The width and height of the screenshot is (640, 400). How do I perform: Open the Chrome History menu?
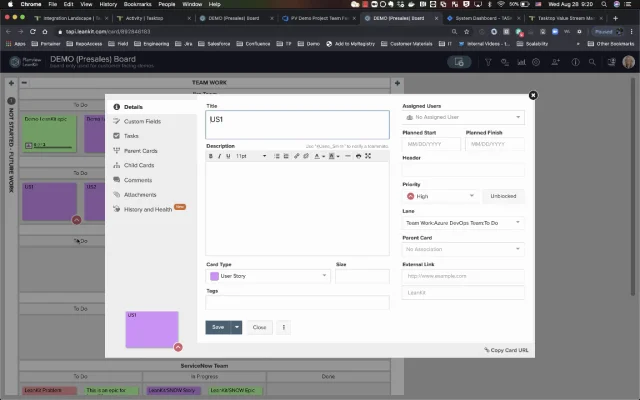(108, 4)
